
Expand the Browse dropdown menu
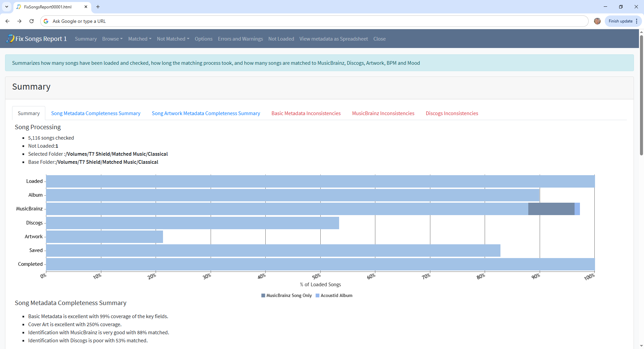(112, 39)
